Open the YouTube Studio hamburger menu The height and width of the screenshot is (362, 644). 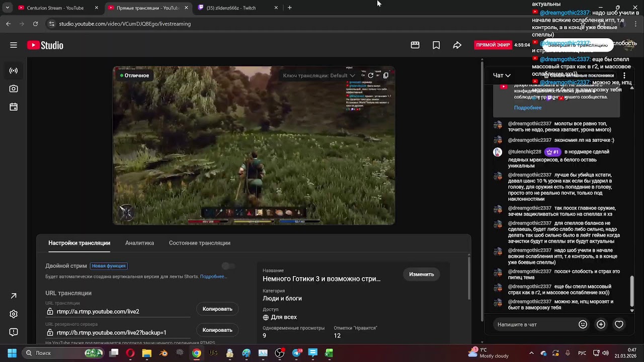pyautogui.click(x=14, y=45)
